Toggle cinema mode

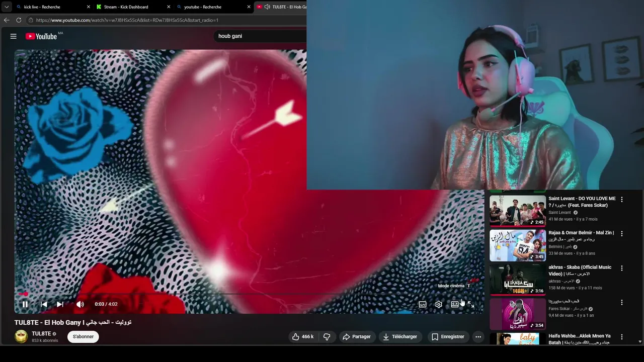pos(455,304)
